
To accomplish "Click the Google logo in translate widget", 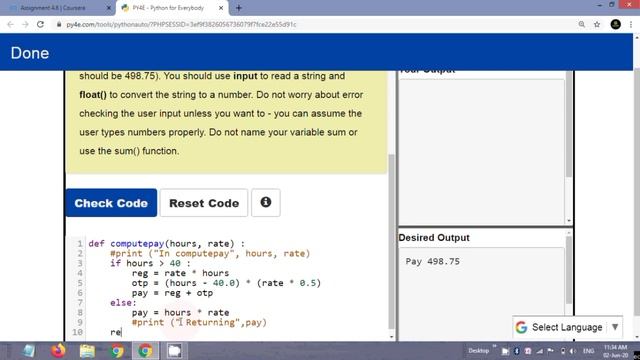I will click(521, 327).
